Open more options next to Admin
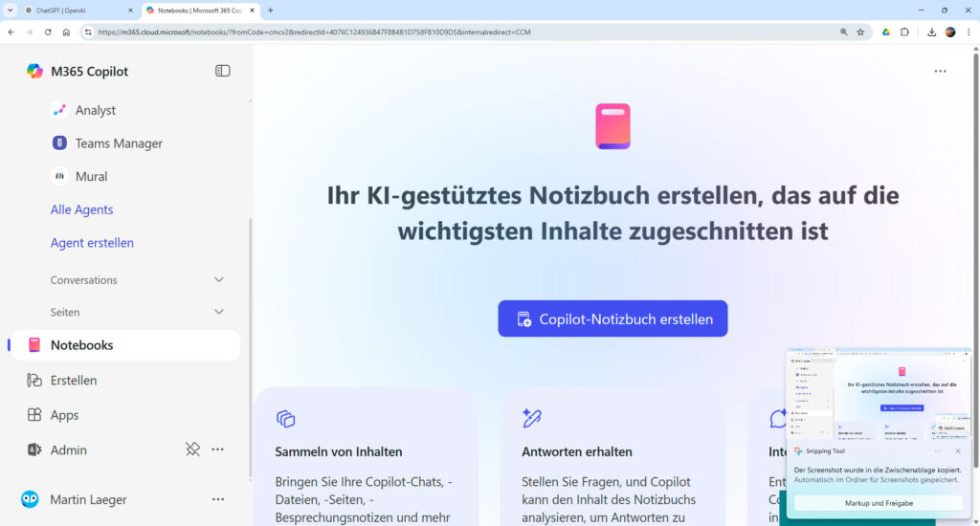 [x=217, y=449]
